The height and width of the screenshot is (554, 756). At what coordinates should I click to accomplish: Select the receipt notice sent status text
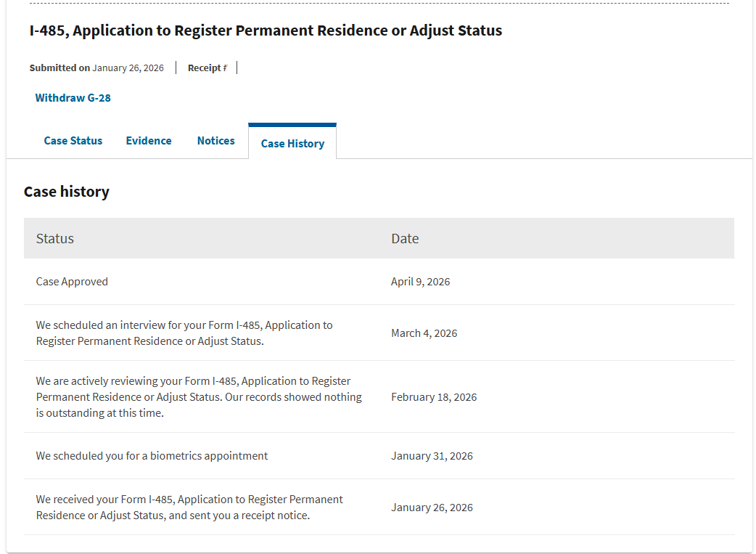pos(189,508)
